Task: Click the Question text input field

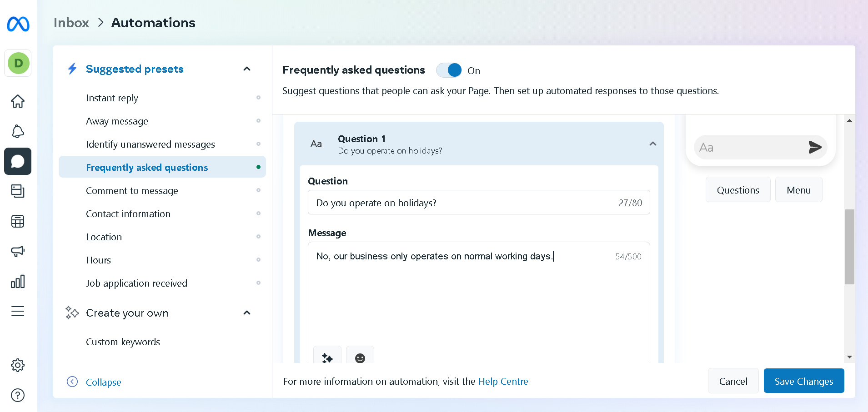Action: (x=464, y=203)
